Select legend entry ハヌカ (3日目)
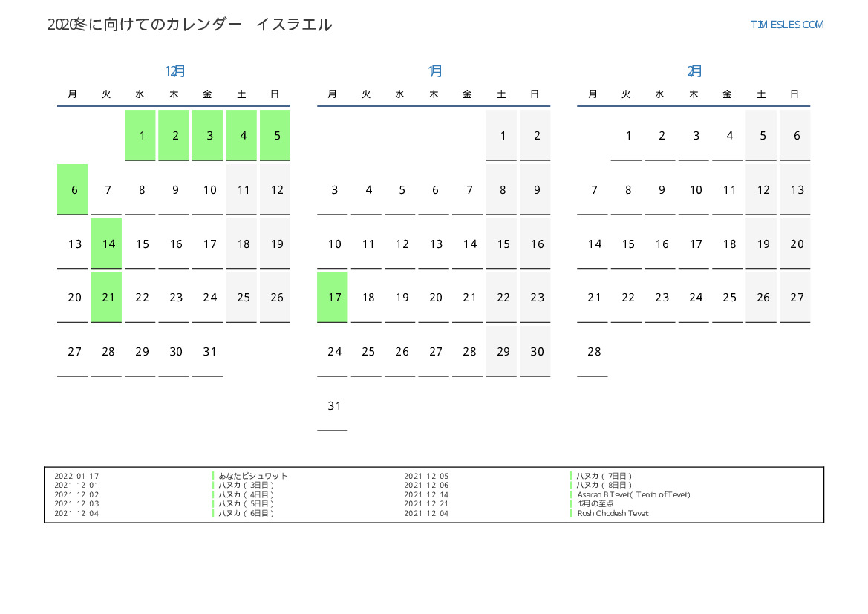868x614 pixels. pos(247,485)
